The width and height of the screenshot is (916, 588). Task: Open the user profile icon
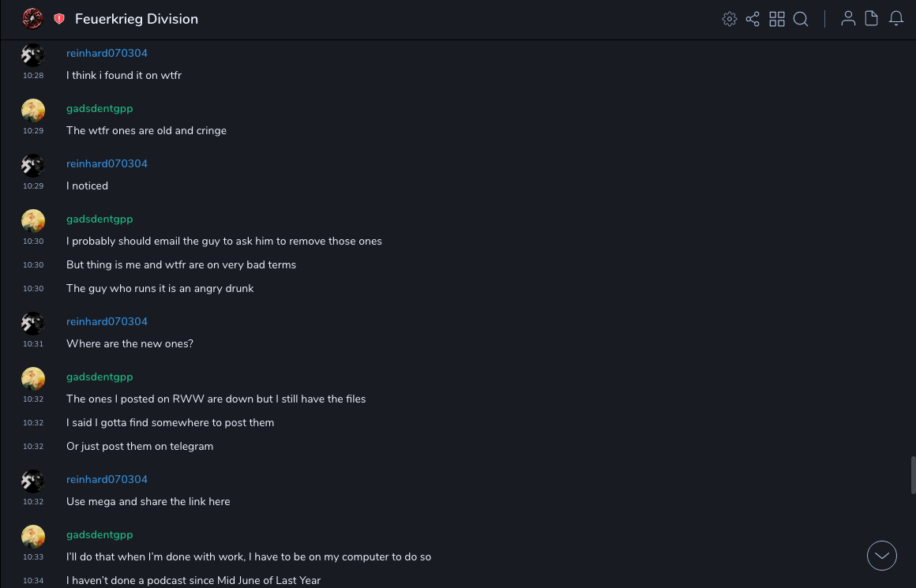(x=848, y=19)
